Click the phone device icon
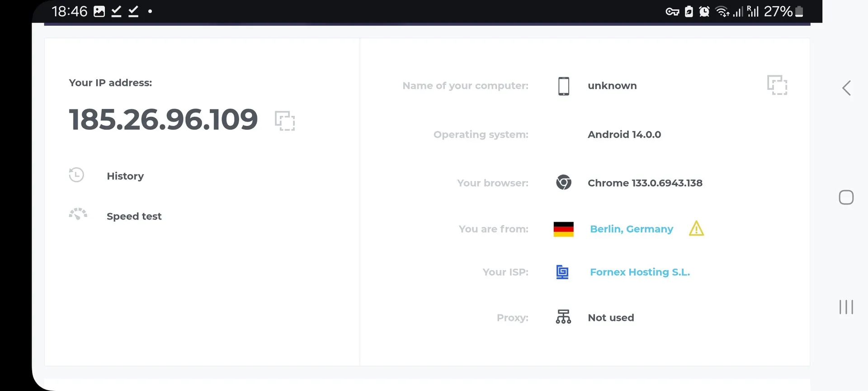The width and height of the screenshot is (868, 391). 563,86
